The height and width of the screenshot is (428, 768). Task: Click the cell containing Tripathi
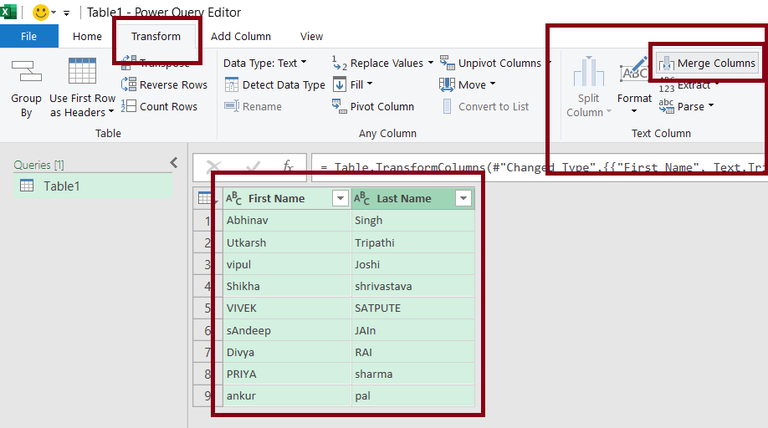pyautogui.click(x=413, y=242)
